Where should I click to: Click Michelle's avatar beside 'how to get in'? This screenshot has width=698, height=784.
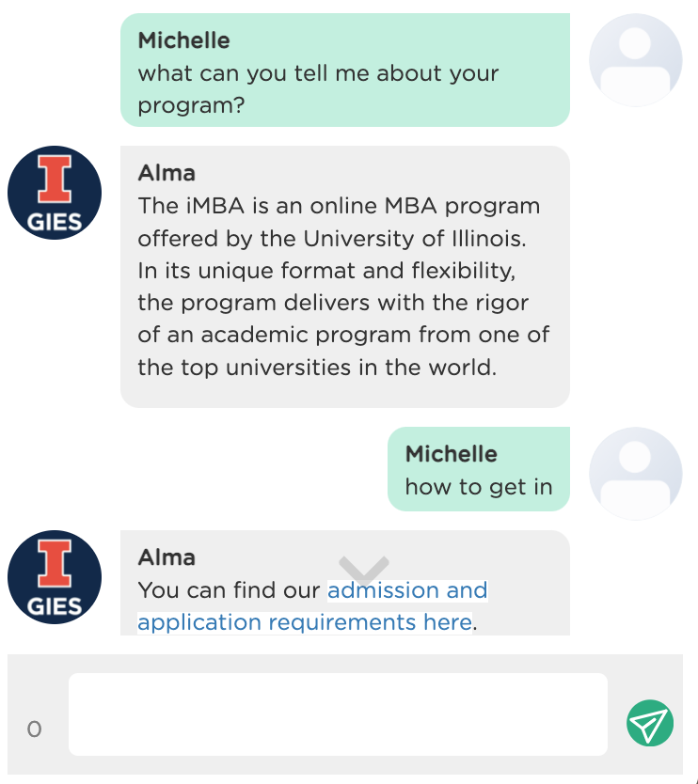(x=636, y=474)
